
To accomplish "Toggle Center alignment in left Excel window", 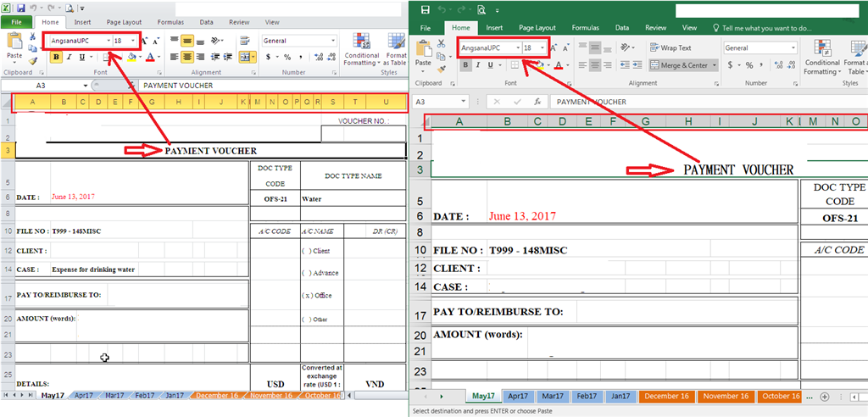I will click(x=187, y=57).
